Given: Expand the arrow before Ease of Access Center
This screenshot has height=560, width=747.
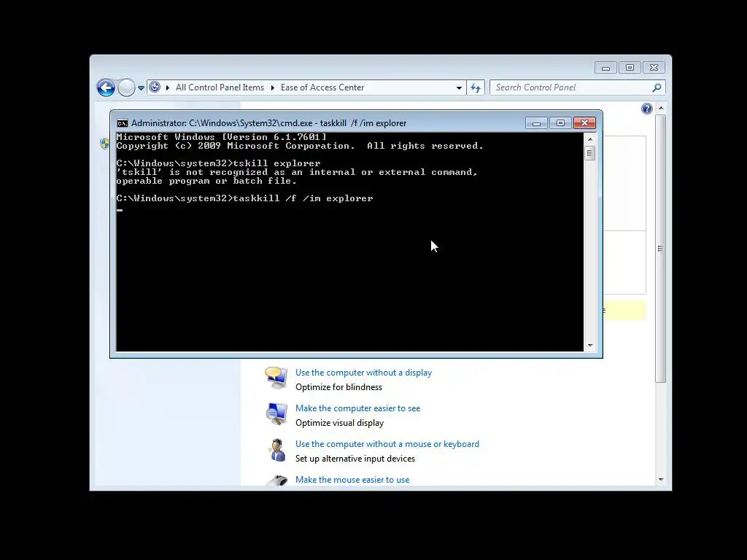Looking at the screenshot, I should 273,87.
